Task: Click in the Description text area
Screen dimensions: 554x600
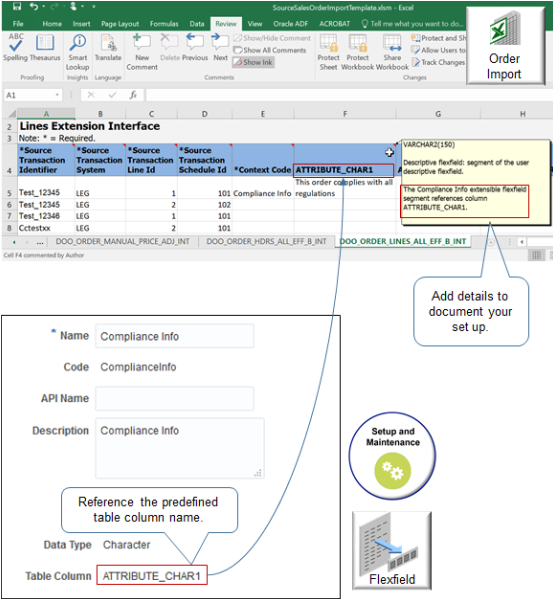Action: coord(179,448)
